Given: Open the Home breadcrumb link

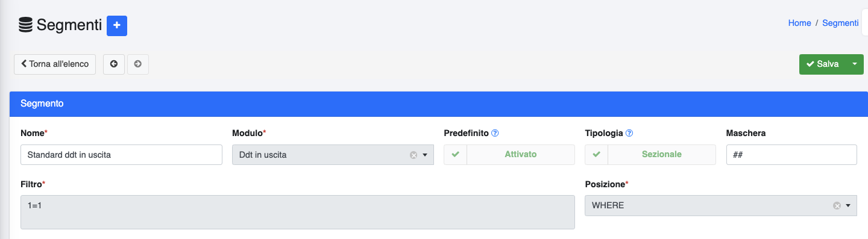Looking at the screenshot, I should pos(799,23).
